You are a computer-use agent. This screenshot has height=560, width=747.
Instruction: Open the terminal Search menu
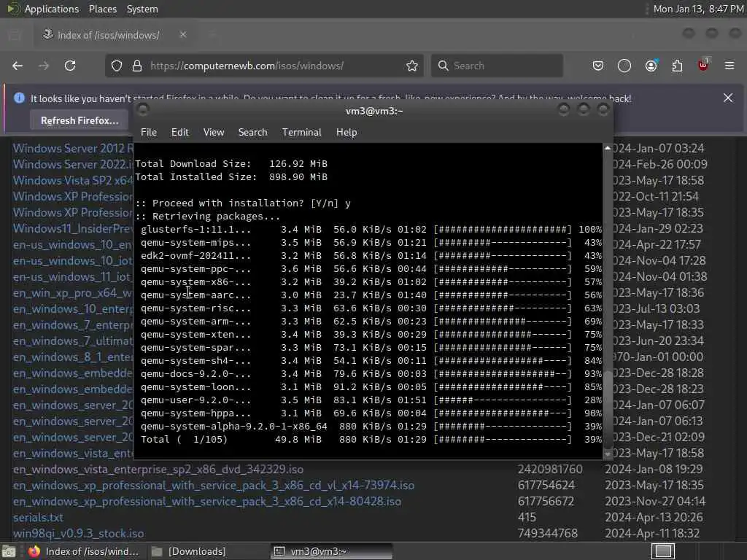(252, 133)
